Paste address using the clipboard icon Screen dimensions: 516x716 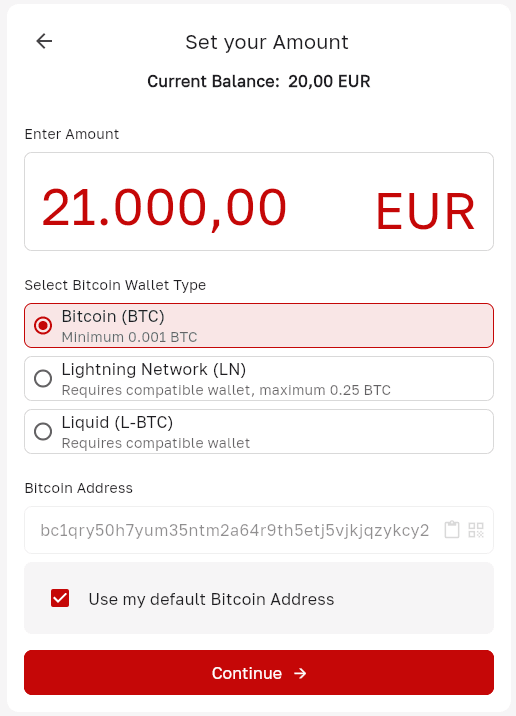pyautogui.click(x=452, y=530)
